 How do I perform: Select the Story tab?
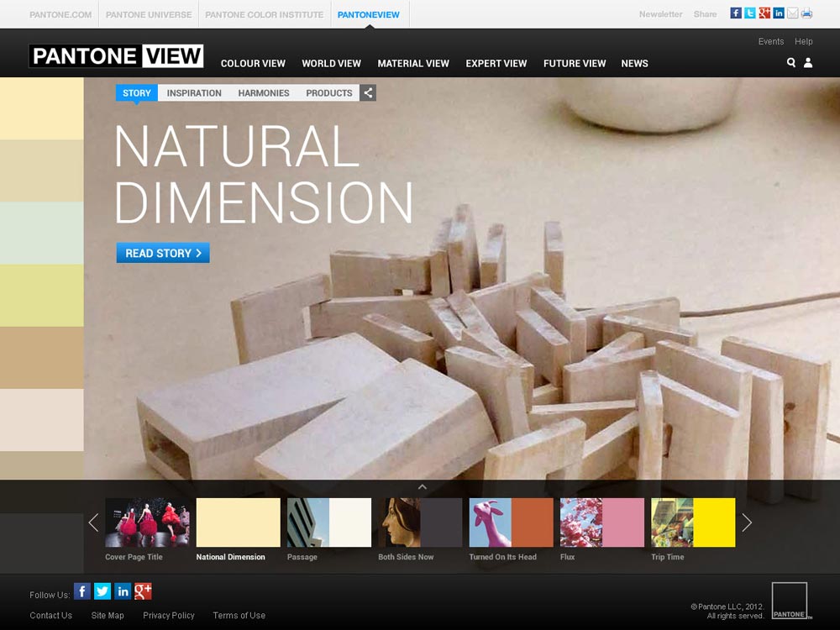[137, 92]
